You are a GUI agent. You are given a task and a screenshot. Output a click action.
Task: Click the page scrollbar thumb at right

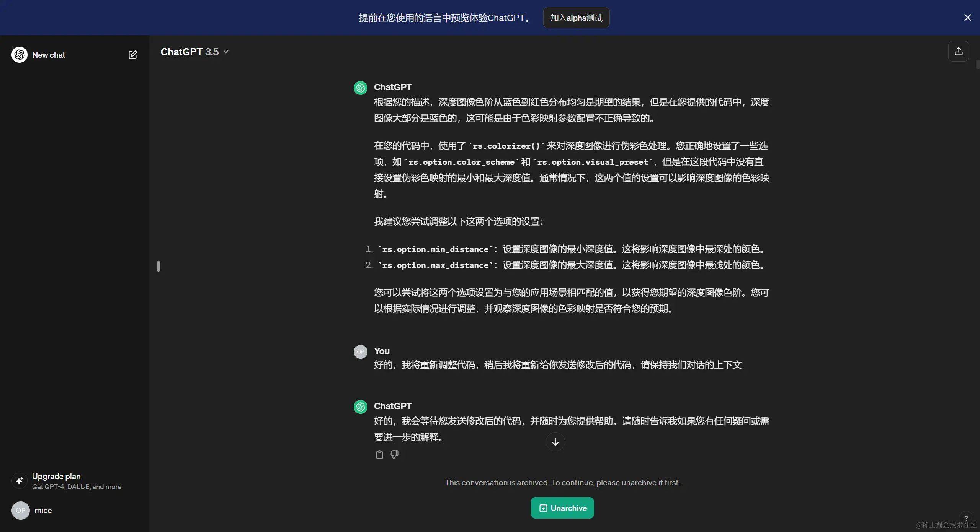coord(977,64)
